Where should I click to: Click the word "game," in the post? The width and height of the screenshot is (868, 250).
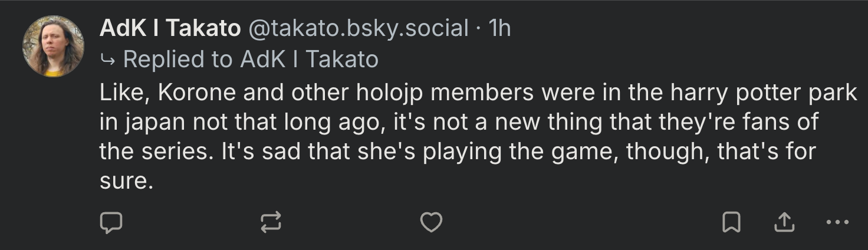(x=584, y=152)
